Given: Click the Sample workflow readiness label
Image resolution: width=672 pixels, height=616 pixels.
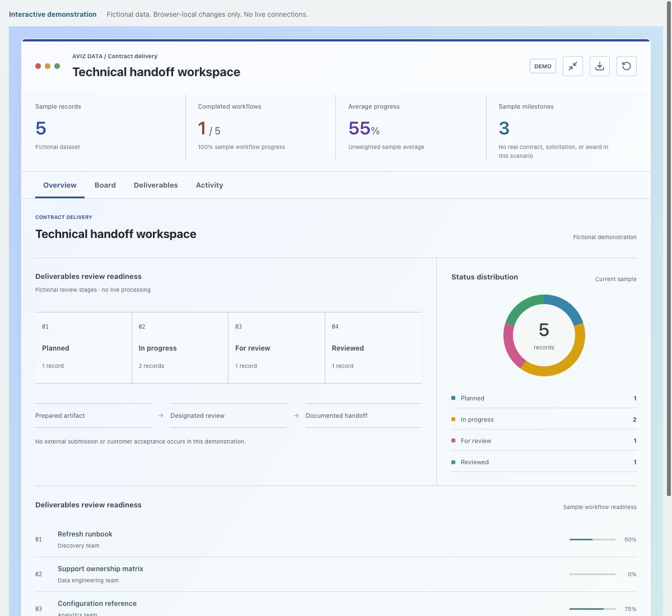Looking at the screenshot, I should point(600,507).
